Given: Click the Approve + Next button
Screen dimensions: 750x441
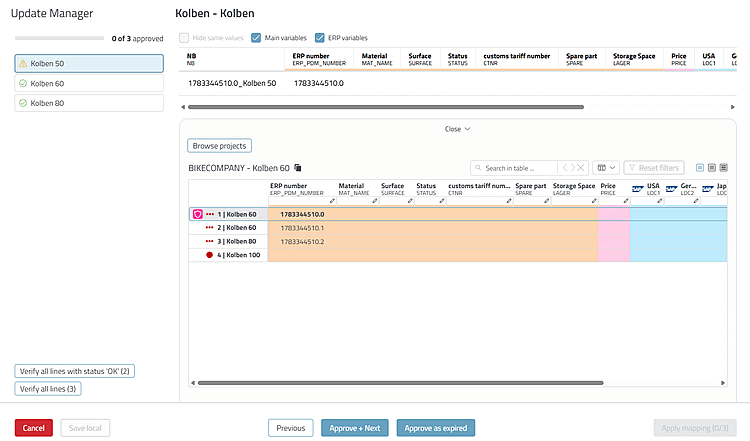Looking at the screenshot, I should coord(354,428).
